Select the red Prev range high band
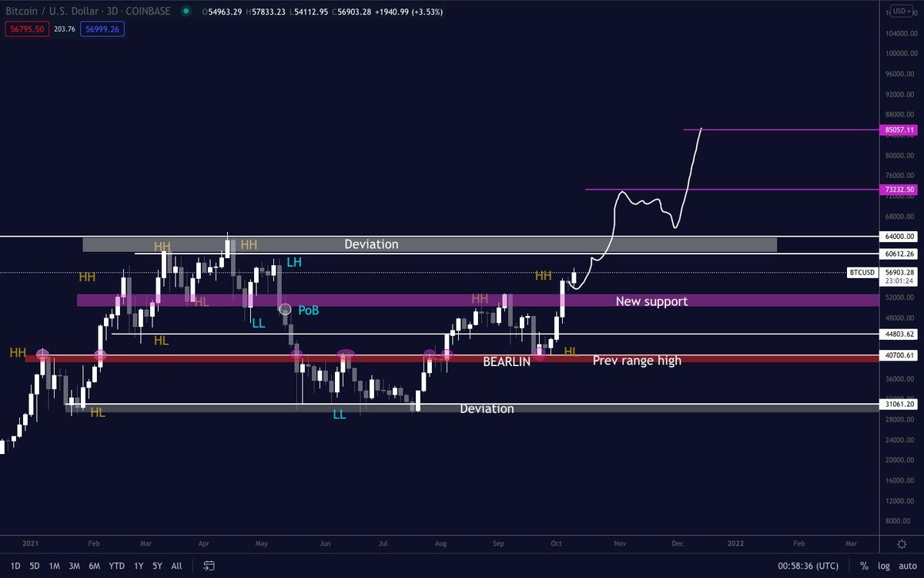This screenshot has width=924, height=578. 452,358
